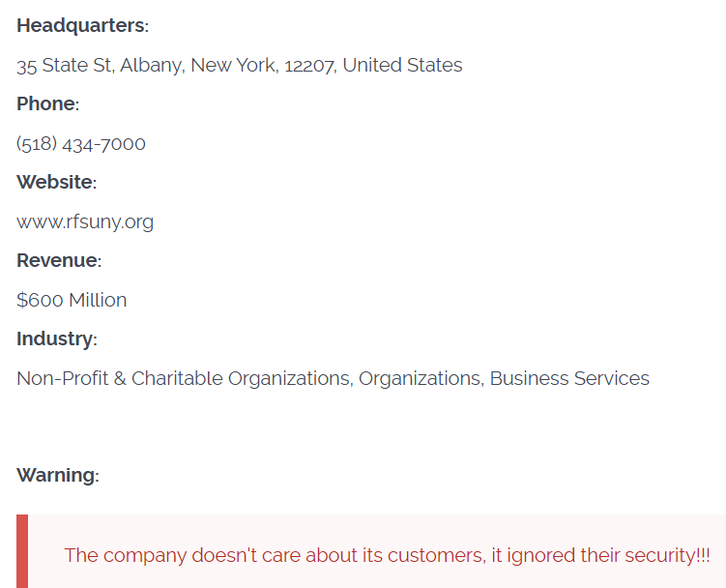726x588 pixels.
Task: Click the www.rfsuny.org website address
Action: pos(85,222)
